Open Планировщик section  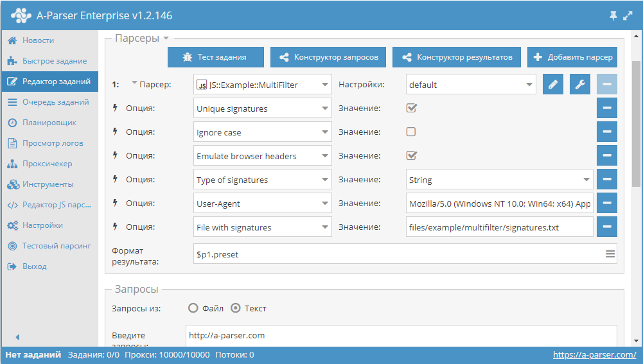49,122
